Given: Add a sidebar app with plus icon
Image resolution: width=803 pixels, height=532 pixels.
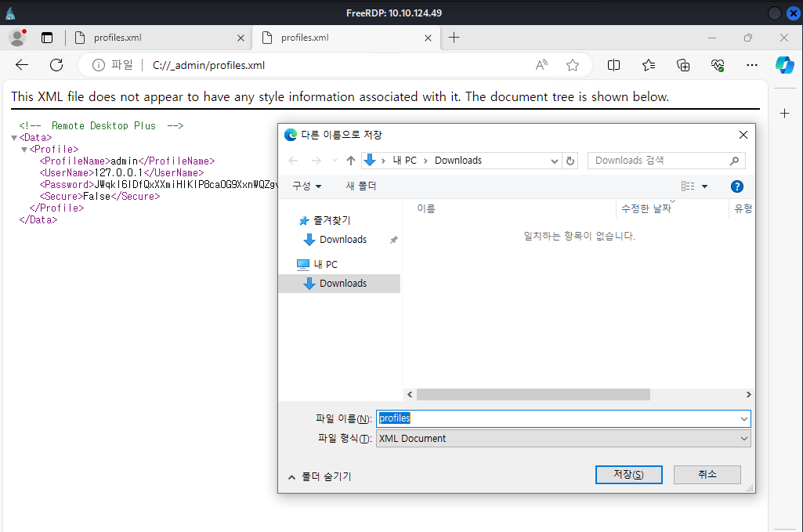Looking at the screenshot, I should coord(784,113).
